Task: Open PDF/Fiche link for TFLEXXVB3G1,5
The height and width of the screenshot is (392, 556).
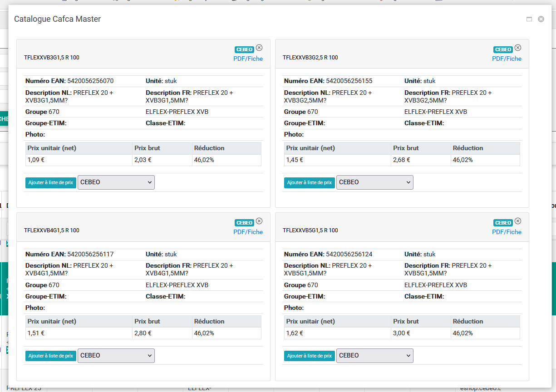Action: [248, 59]
